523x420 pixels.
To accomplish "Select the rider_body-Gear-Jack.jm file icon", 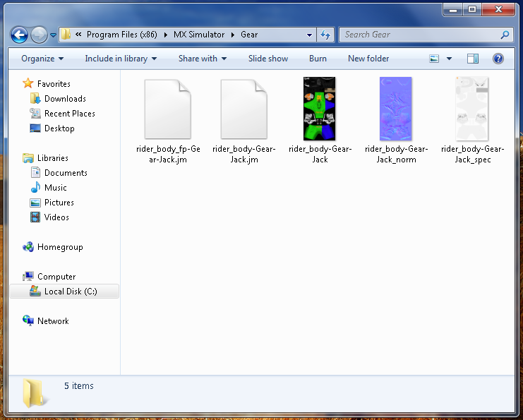I will tap(244, 109).
